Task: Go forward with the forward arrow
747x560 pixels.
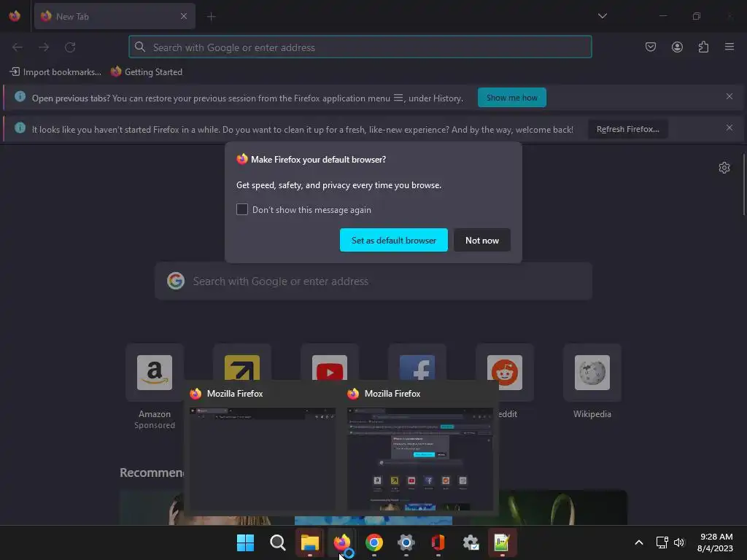Action: point(44,47)
